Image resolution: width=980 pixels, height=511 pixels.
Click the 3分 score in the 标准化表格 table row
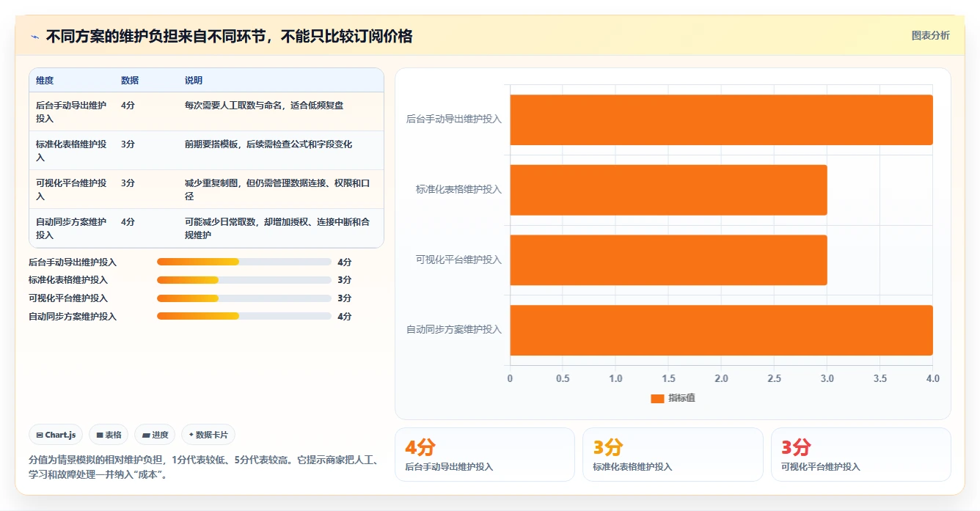(x=128, y=144)
